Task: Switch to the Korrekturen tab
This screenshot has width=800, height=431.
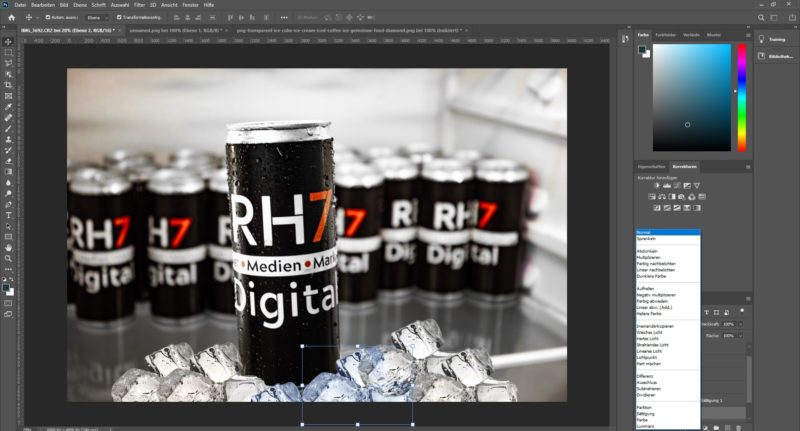Action: pyautogui.click(x=684, y=167)
